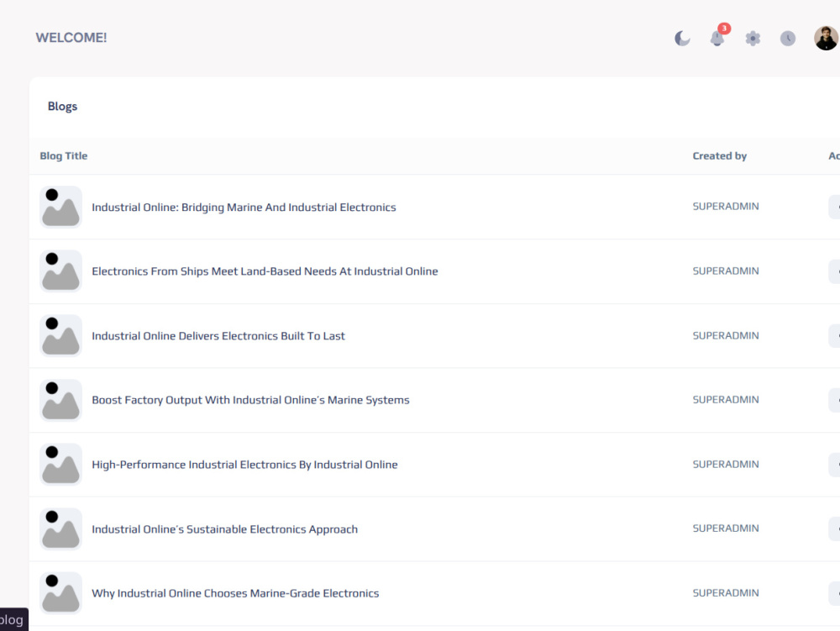This screenshot has width=840, height=631.
Task: Click SUPERADMIN on the first blog row
Action: point(726,206)
